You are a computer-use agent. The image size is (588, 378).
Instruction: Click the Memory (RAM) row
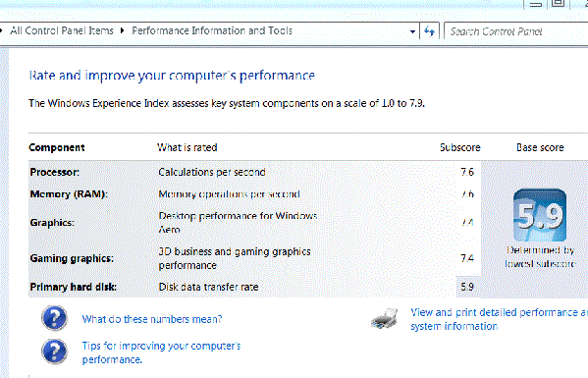254,193
